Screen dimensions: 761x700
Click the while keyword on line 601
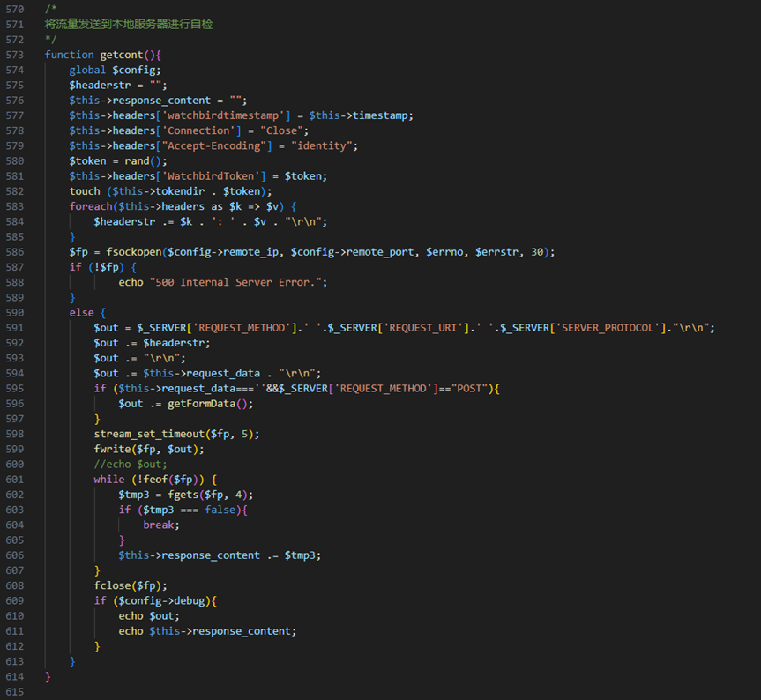pyautogui.click(x=109, y=479)
